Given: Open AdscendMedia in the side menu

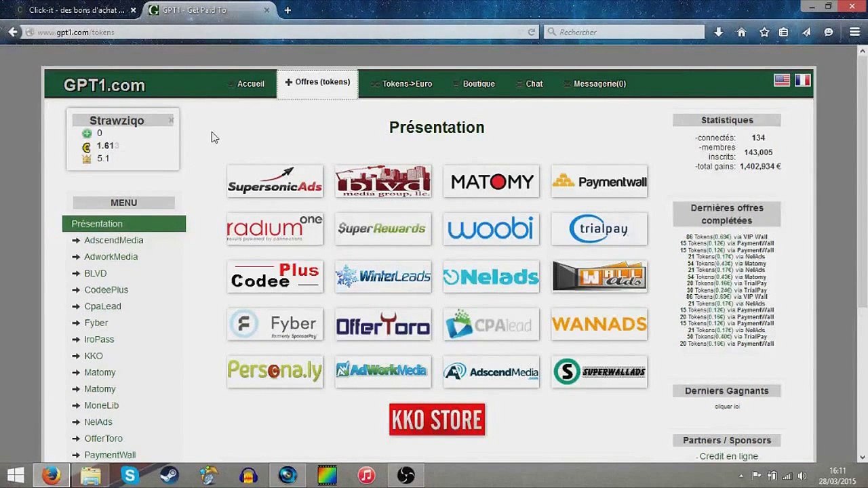Looking at the screenshot, I should click(113, 240).
